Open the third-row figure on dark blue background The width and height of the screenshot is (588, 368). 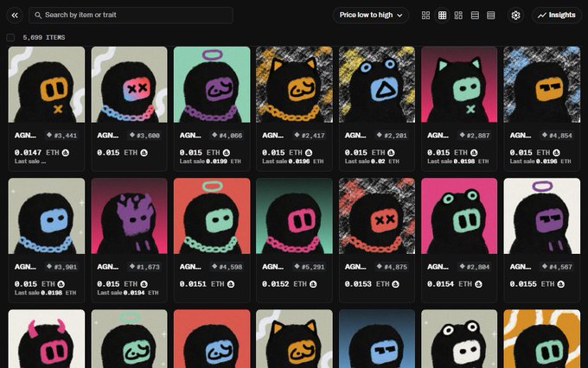(377, 339)
